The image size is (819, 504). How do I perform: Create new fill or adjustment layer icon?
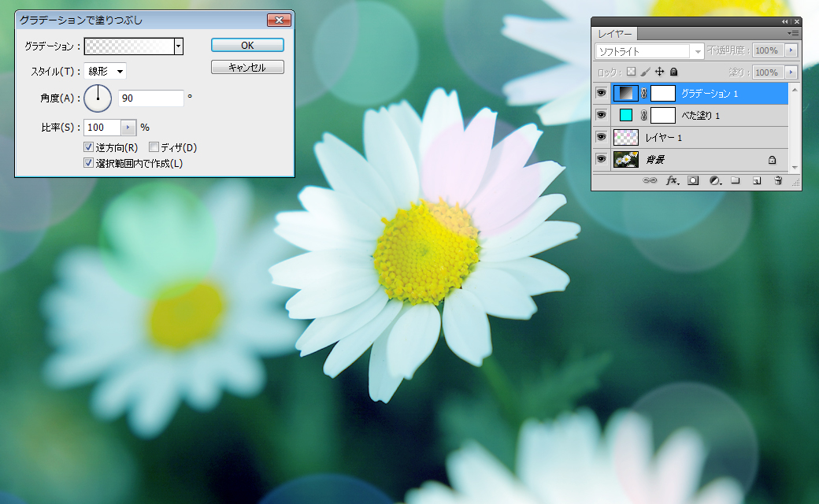pos(715,180)
